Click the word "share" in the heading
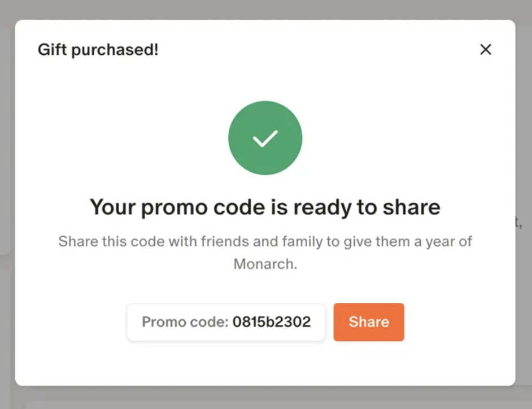 (412, 207)
